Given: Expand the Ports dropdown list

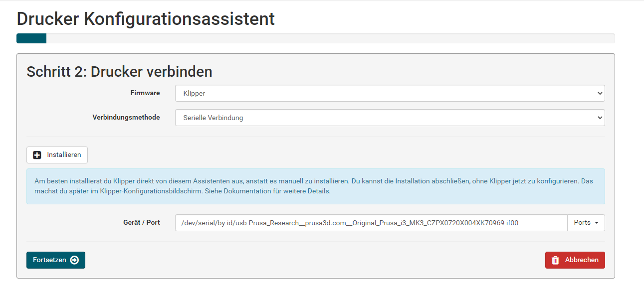Looking at the screenshot, I should point(586,223).
